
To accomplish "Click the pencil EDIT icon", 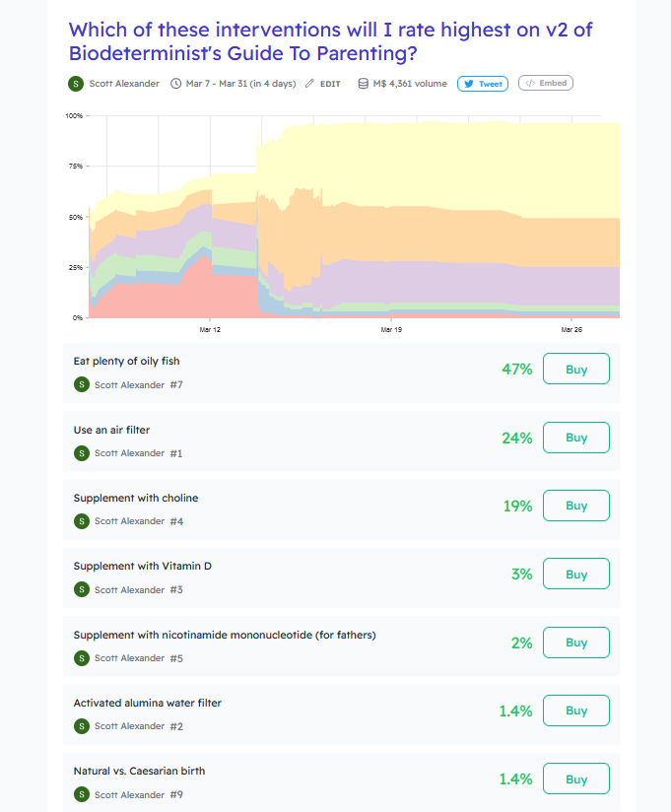I will tap(309, 84).
